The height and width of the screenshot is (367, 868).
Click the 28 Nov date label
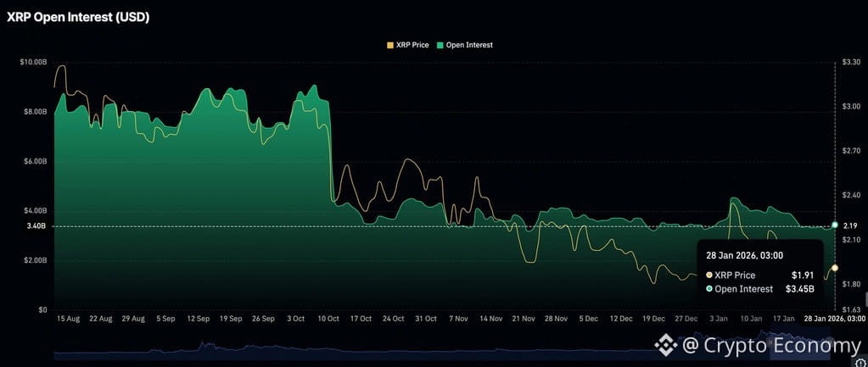pos(556,320)
